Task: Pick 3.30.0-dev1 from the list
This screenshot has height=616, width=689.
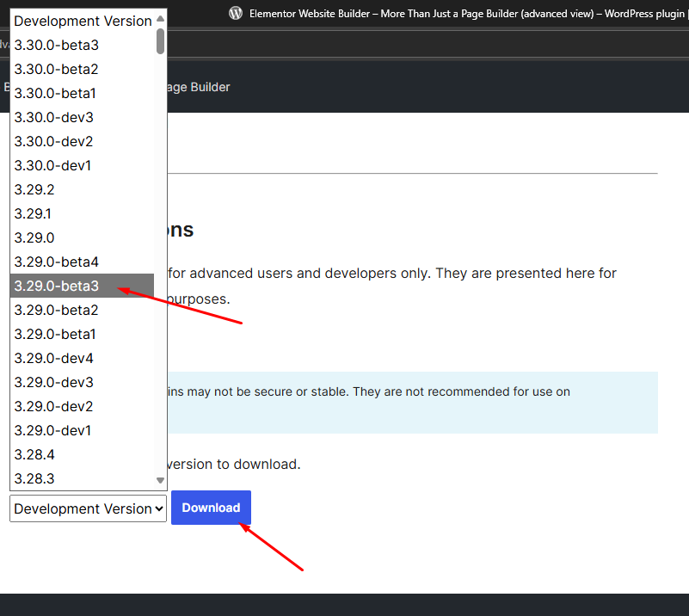Action: pyautogui.click(x=83, y=166)
